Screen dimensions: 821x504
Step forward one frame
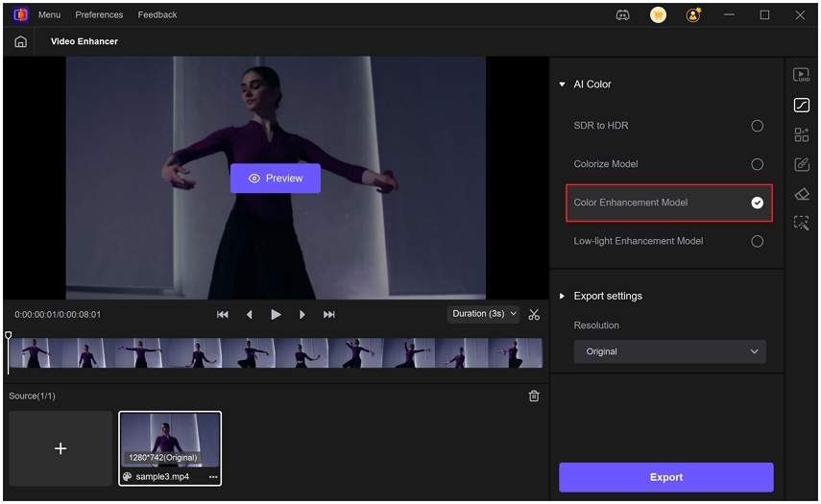(x=302, y=315)
